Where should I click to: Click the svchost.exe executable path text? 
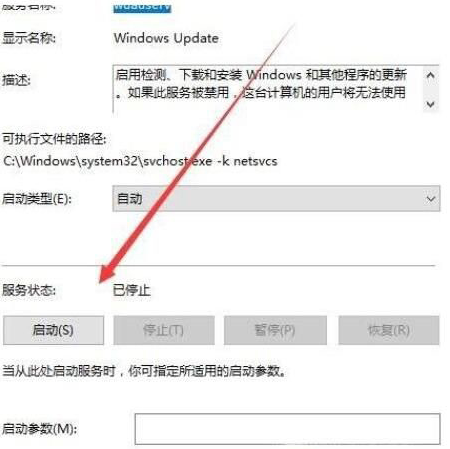click(x=140, y=161)
